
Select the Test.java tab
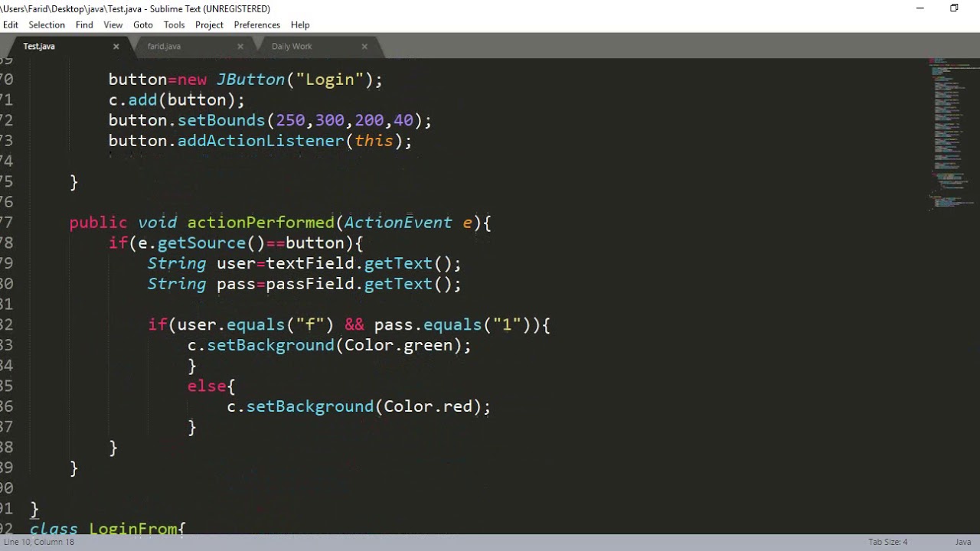click(39, 47)
